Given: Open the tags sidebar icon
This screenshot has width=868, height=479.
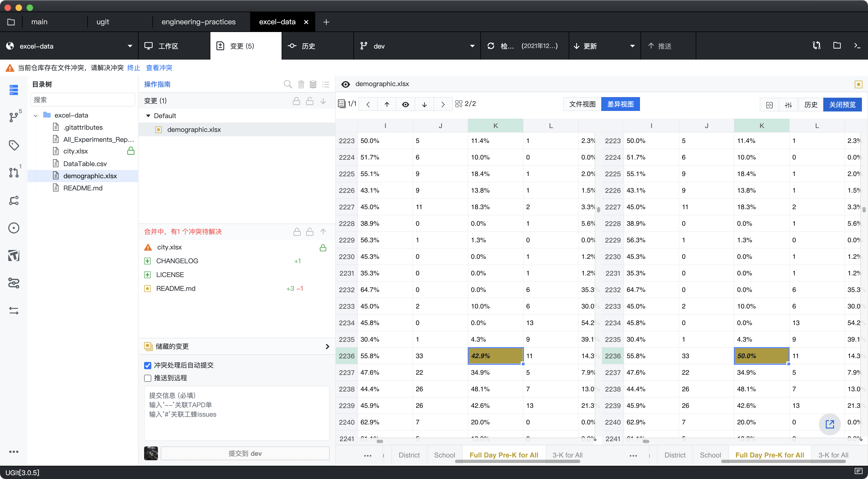Looking at the screenshot, I should [x=14, y=145].
